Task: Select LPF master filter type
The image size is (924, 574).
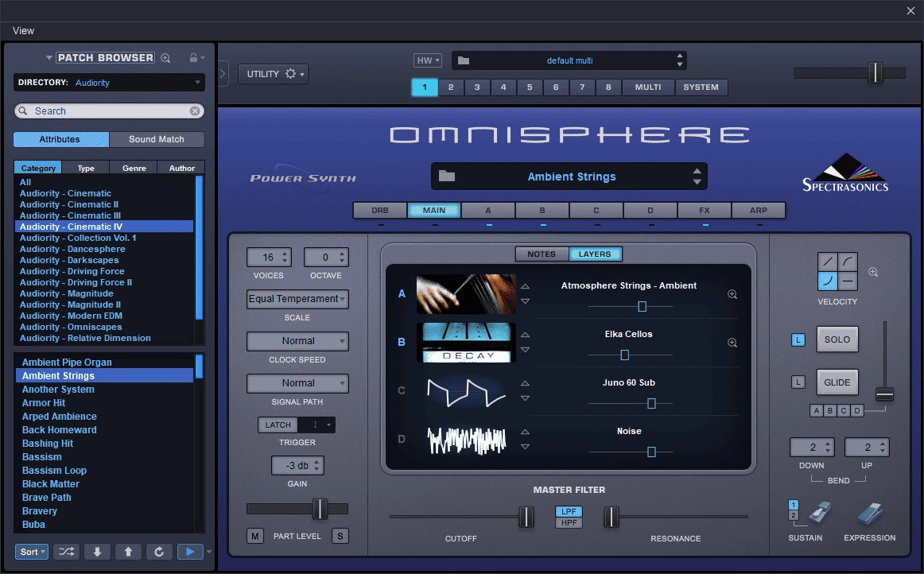Action: pyautogui.click(x=569, y=511)
